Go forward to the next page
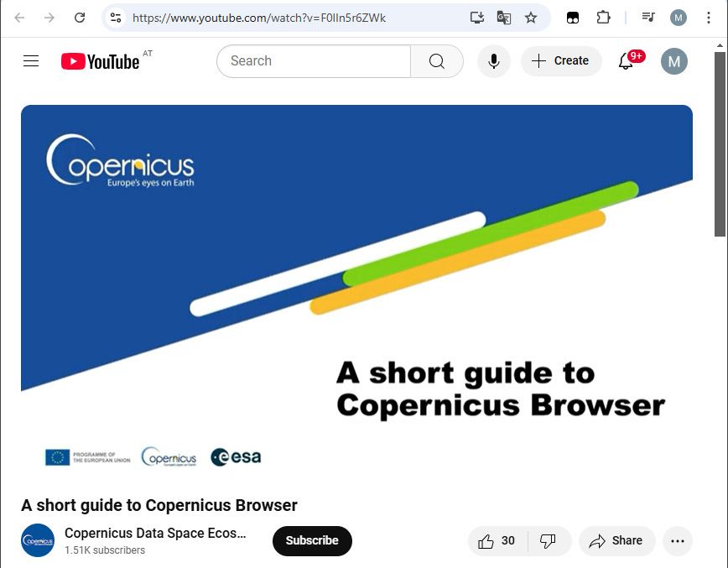Image resolution: width=728 pixels, height=568 pixels. pyautogui.click(x=49, y=18)
